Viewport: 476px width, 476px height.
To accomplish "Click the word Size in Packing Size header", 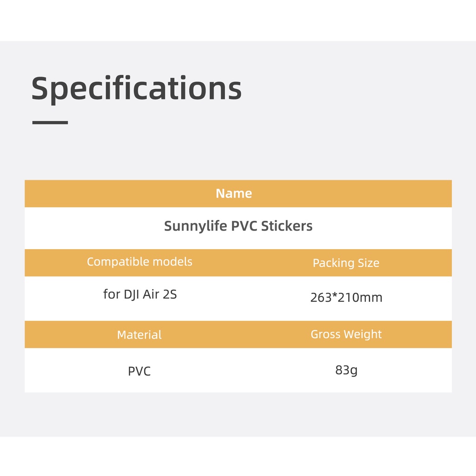I will click(368, 263).
